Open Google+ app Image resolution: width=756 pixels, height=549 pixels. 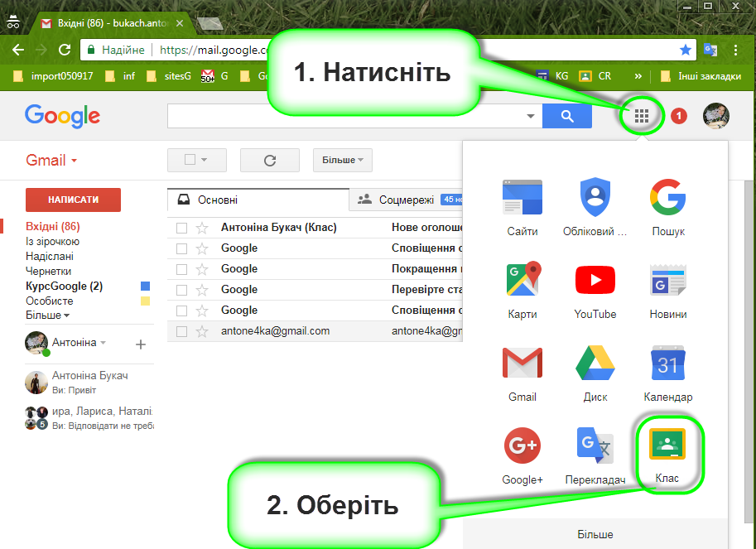pyautogui.click(x=522, y=456)
